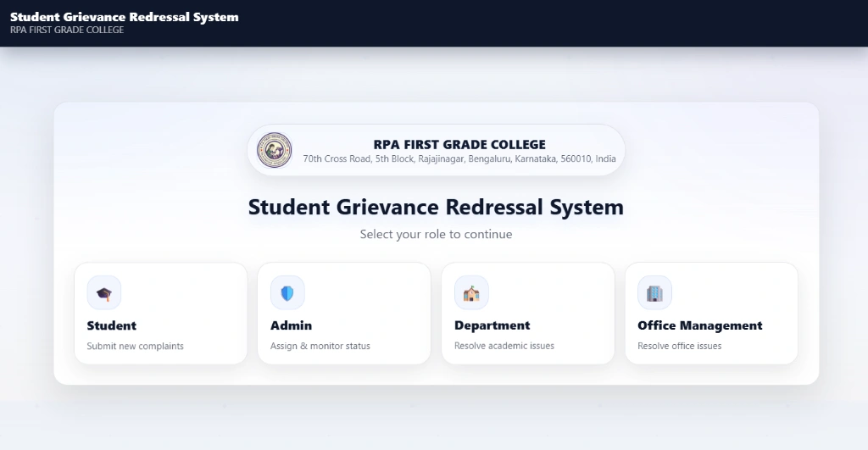Choose the Admin role heading
Viewport: 868px width, 450px height.
coord(292,325)
